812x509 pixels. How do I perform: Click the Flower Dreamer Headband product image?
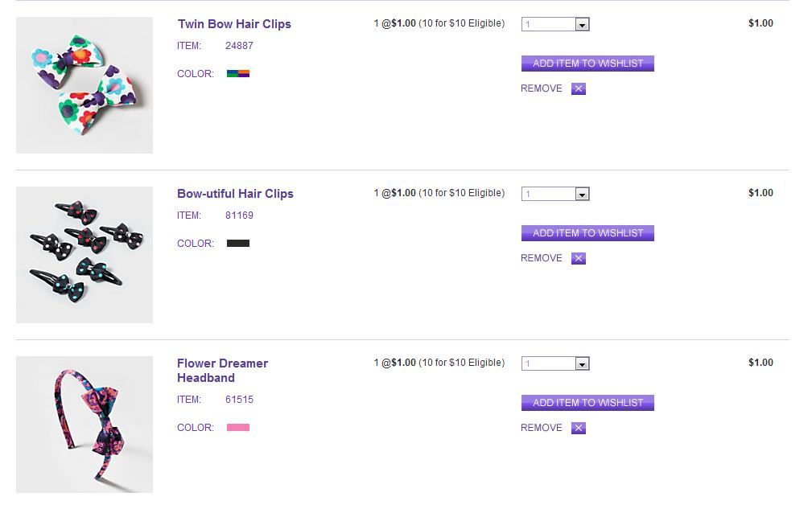(84, 425)
